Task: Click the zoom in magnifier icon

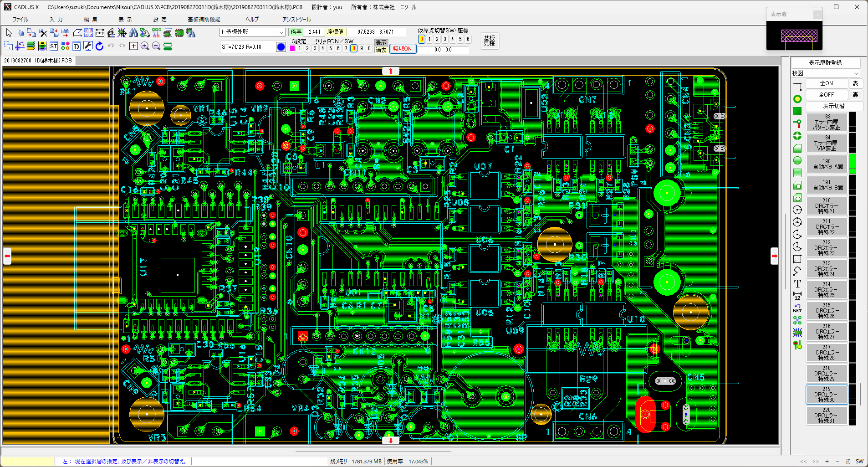Action: 145,46
